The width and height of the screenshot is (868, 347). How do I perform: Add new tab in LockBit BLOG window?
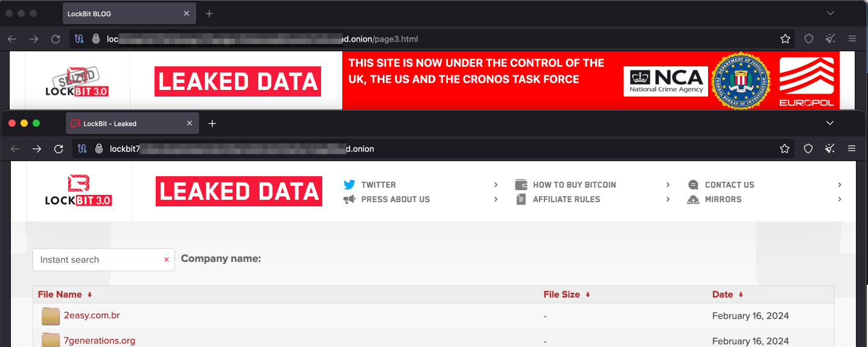click(x=209, y=13)
